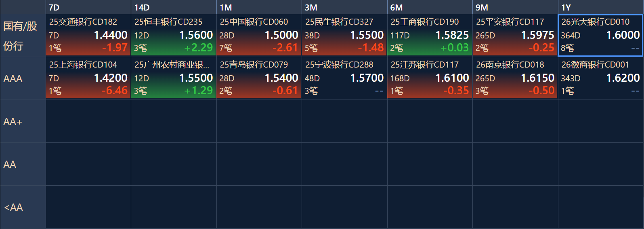
Task: Click the 1.6100 yield value
Action: click(452, 78)
